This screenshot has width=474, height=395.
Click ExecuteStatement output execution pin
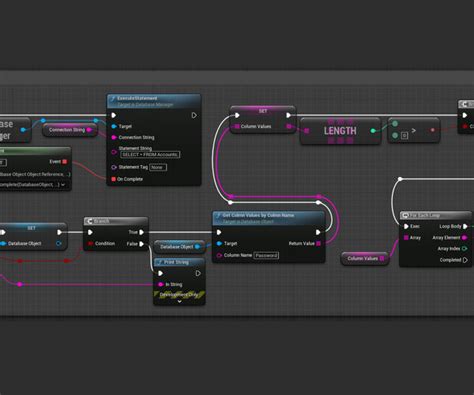(194, 115)
